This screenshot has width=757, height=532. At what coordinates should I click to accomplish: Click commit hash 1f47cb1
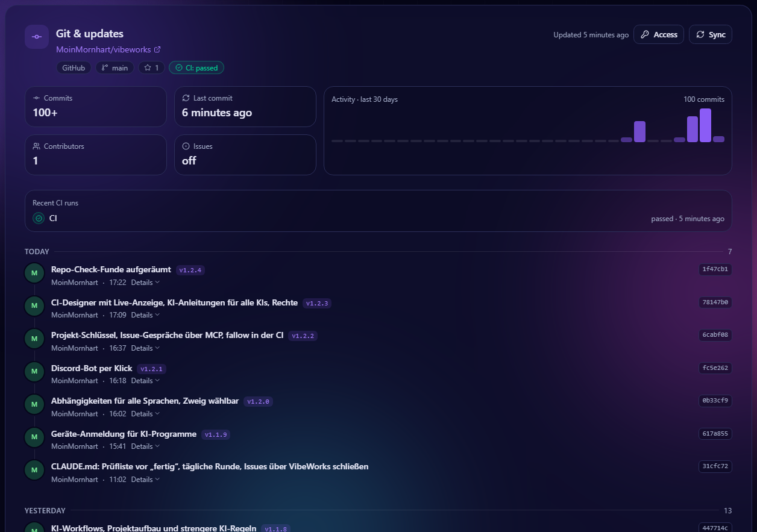tap(715, 269)
